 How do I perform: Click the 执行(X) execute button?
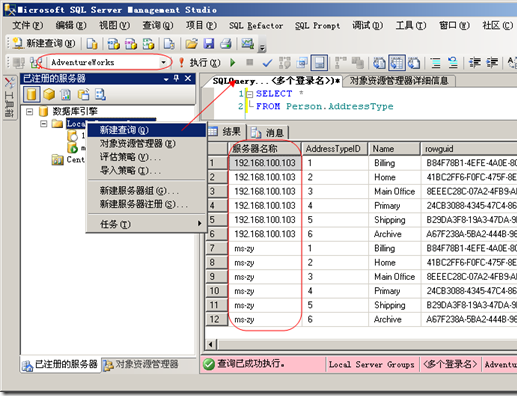coord(199,62)
